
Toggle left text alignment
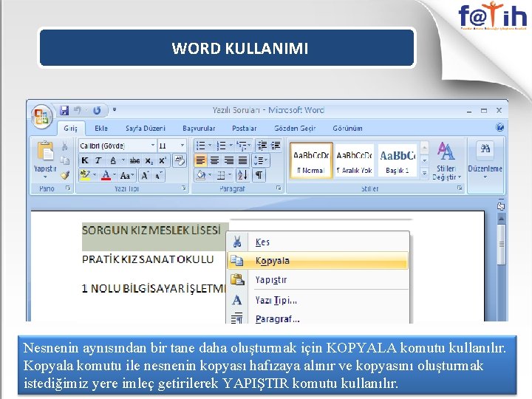pyautogui.click(x=200, y=160)
